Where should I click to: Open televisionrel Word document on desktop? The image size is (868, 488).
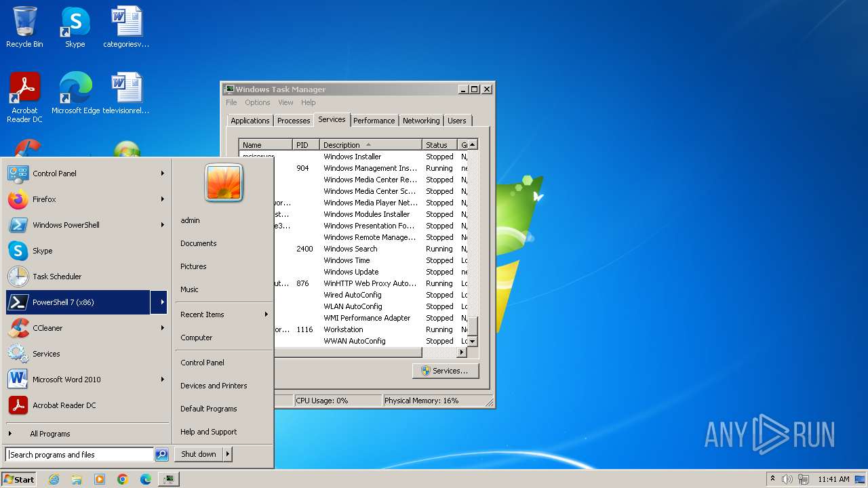(x=126, y=94)
